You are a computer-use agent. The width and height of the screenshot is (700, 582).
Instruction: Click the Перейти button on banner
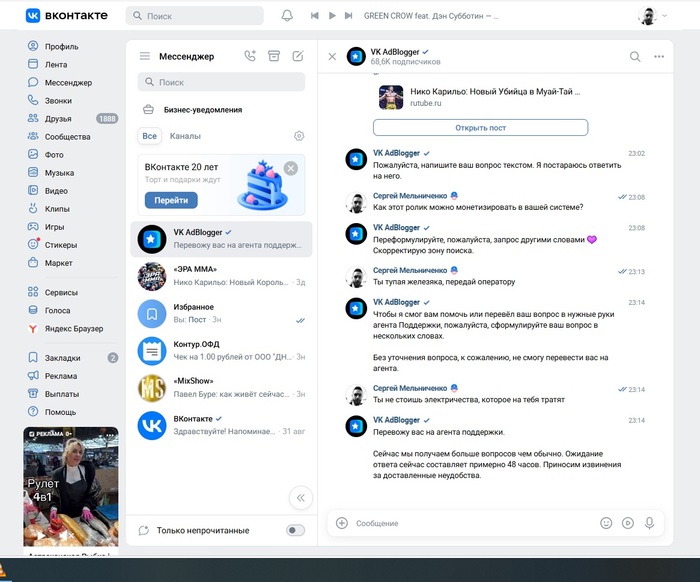(171, 200)
